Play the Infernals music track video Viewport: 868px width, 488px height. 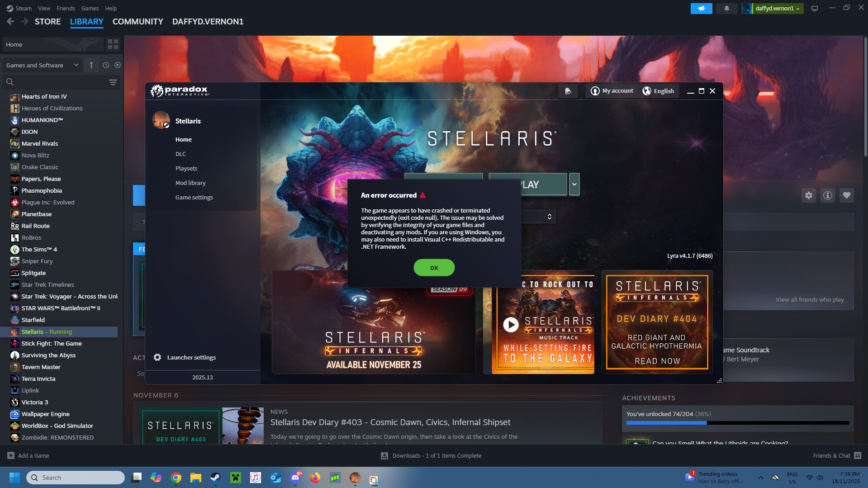[511, 324]
